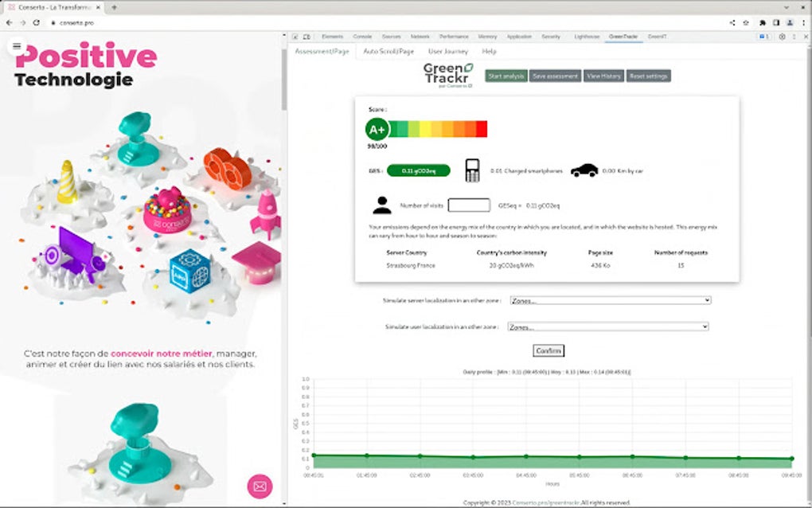Open the User Journey tab
Viewport: 812px width, 508px height.
(x=448, y=51)
